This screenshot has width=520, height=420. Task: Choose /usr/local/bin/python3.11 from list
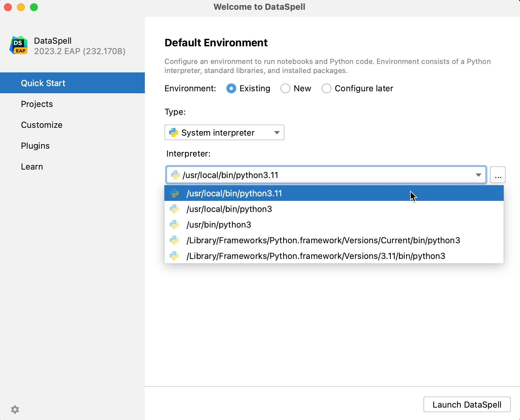click(x=334, y=193)
